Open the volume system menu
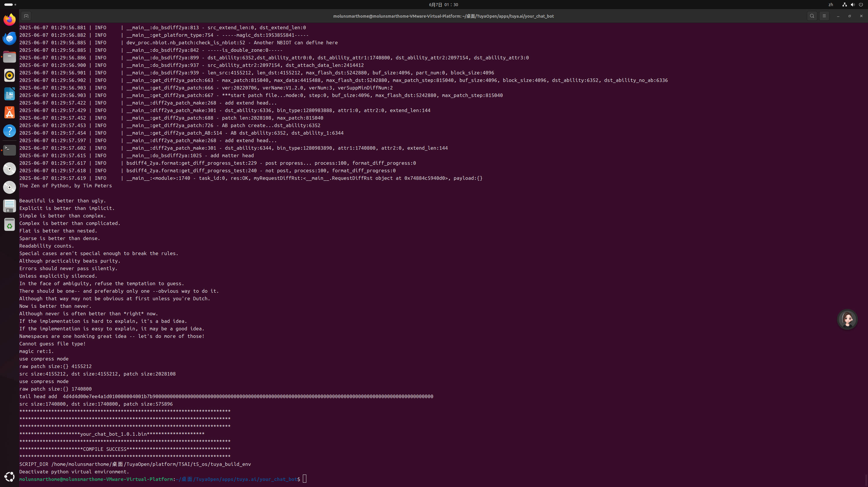 852,5
